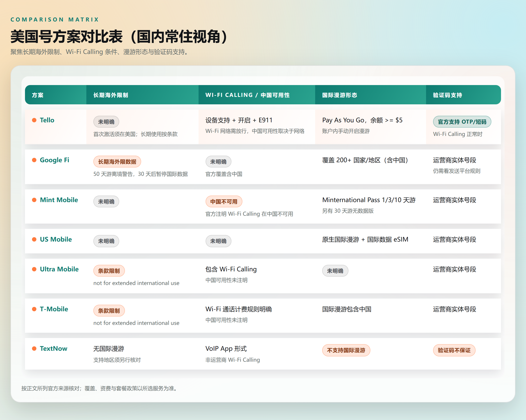This screenshot has width=526, height=420.
Task: Click the orange dot beside US Mobile
Action: (34, 239)
